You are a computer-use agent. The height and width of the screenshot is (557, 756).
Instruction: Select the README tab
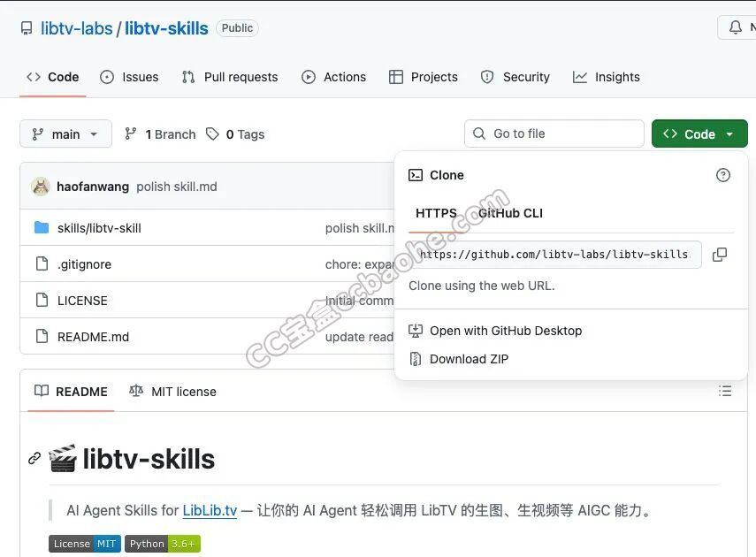tap(71, 392)
